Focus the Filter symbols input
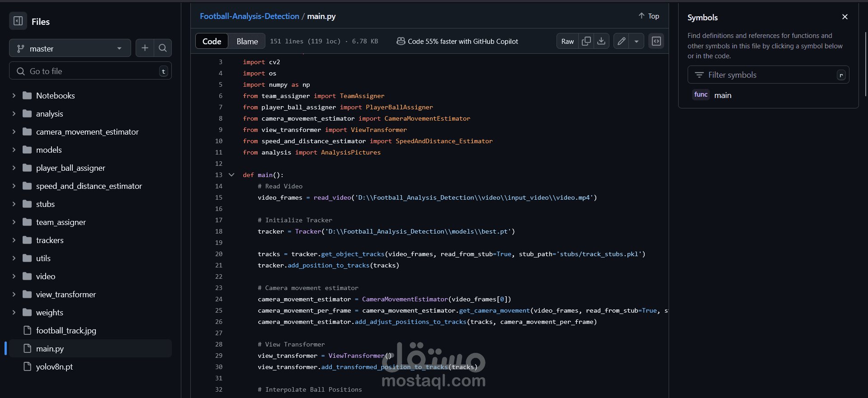The height and width of the screenshot is (398, 868). [x=768, y=75]
